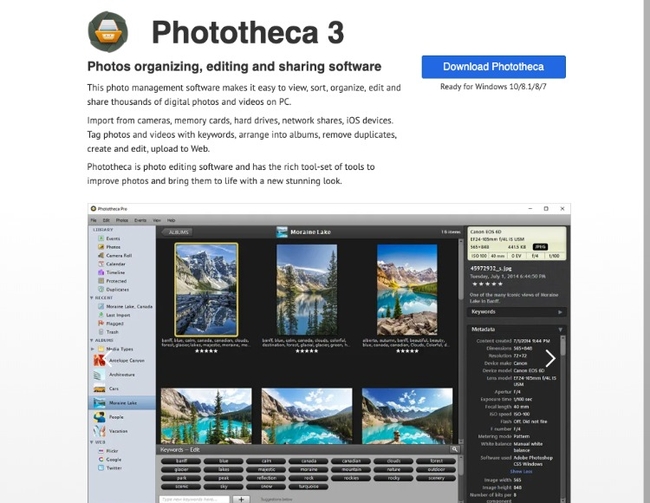The height and width of the screenshot is (503, 650).
Task: Click the 'turquoise' keyword tag
Action: 309,486
